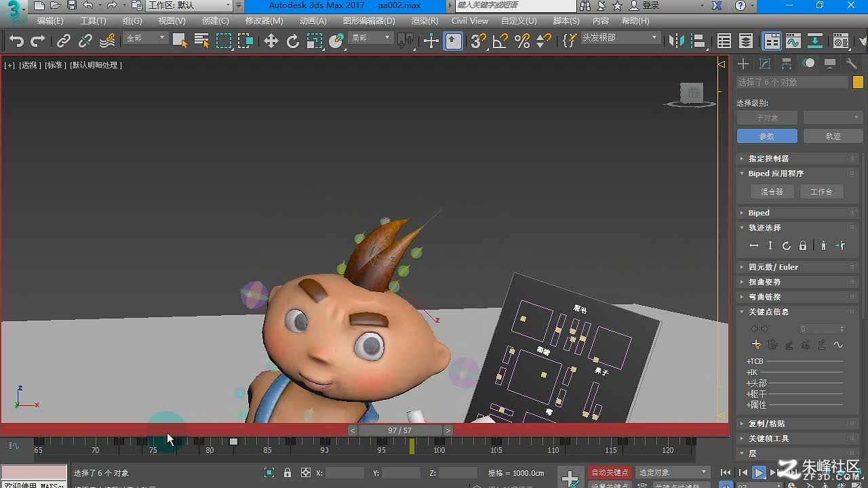Open the 工作区: 默认 dropdown

[x=189, y=5]
